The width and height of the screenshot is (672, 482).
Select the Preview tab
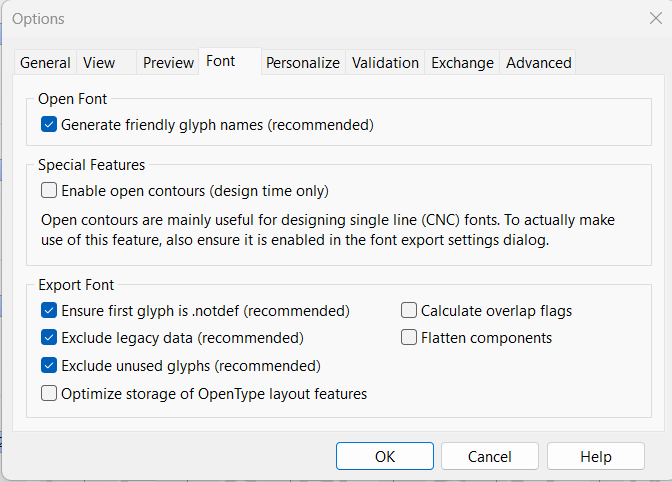[x=168, y=62]
